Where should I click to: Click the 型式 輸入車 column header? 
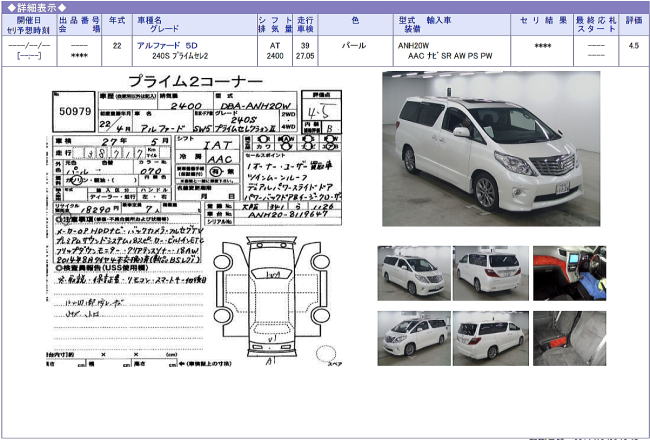click(x=424, y=20)
